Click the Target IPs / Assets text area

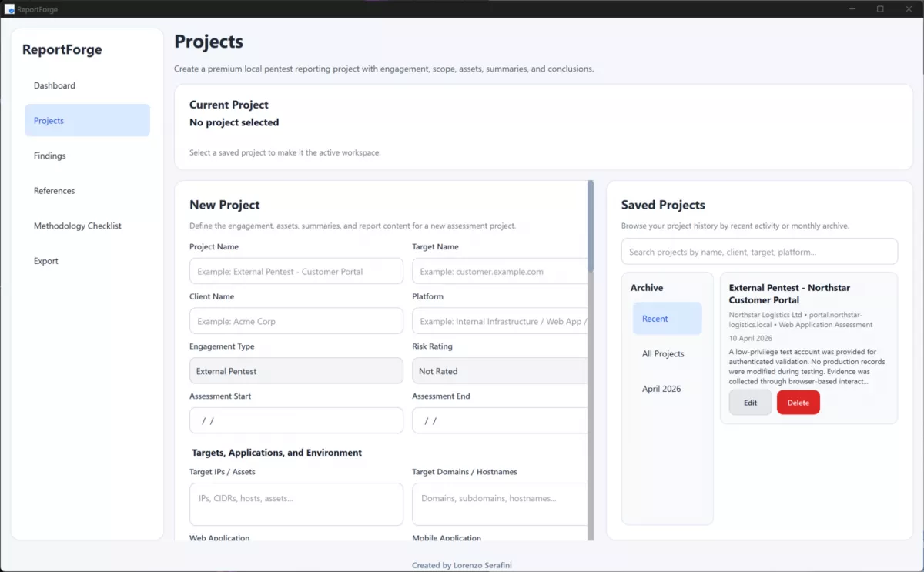[x=296, y=504]
